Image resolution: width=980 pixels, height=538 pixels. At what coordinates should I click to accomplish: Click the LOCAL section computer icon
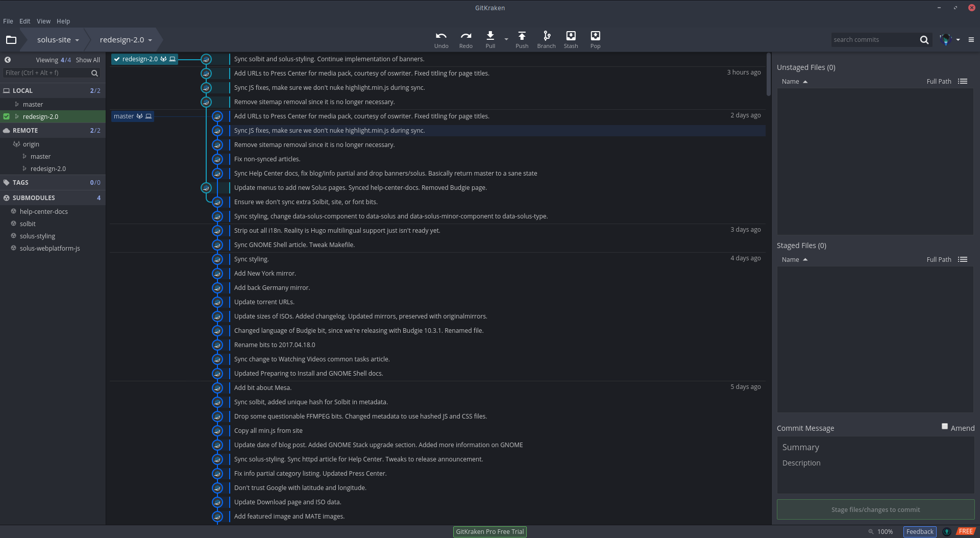[x=7, y=90]
